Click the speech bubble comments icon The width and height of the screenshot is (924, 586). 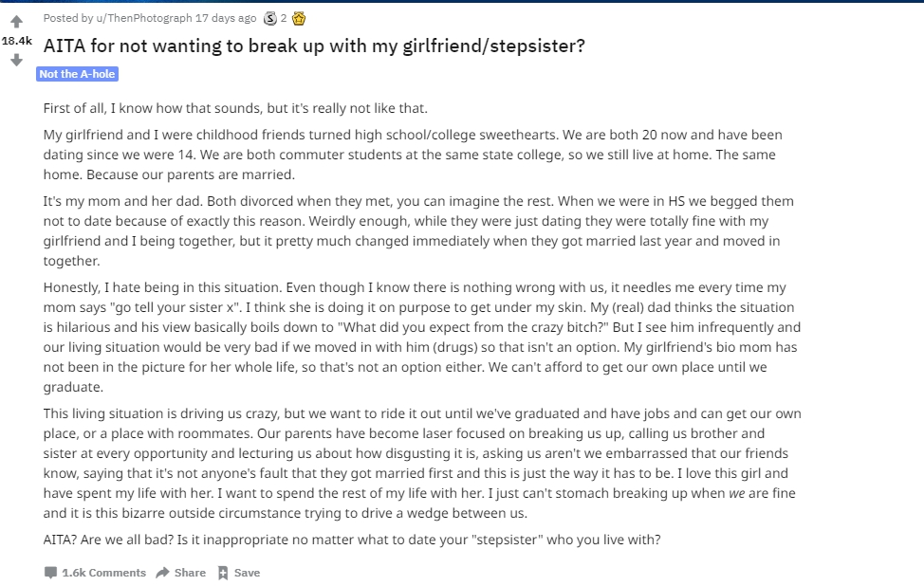click(50, 573)
